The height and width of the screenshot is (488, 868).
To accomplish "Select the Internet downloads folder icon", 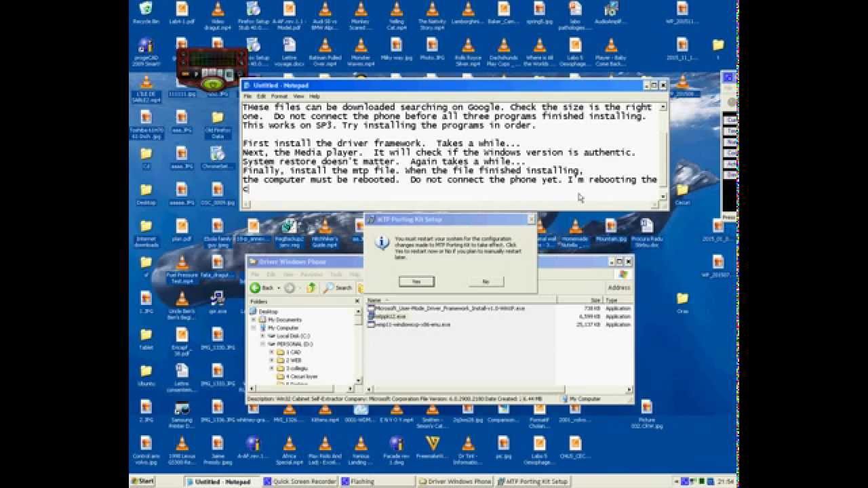I will click(x=146, y=232).
